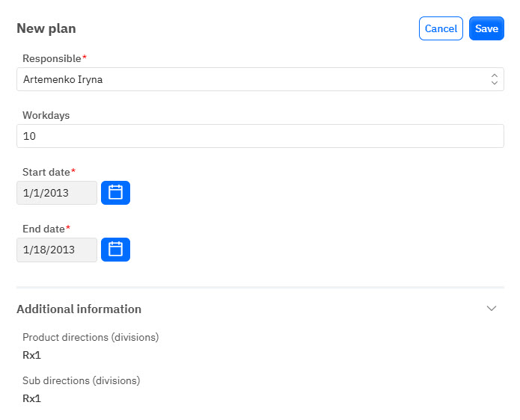
Task: Select the Rx1 value under Product directions
Action: pyautogui.click(x=32, y=355)
